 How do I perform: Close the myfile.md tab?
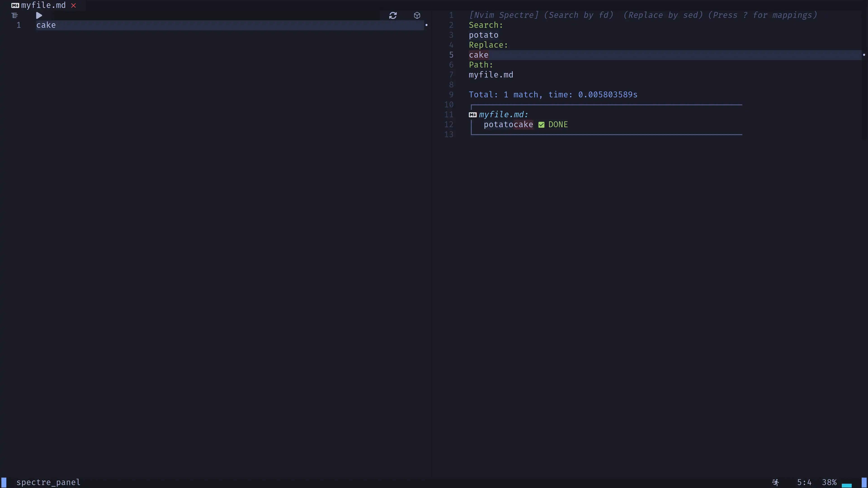tap(73, 5)
